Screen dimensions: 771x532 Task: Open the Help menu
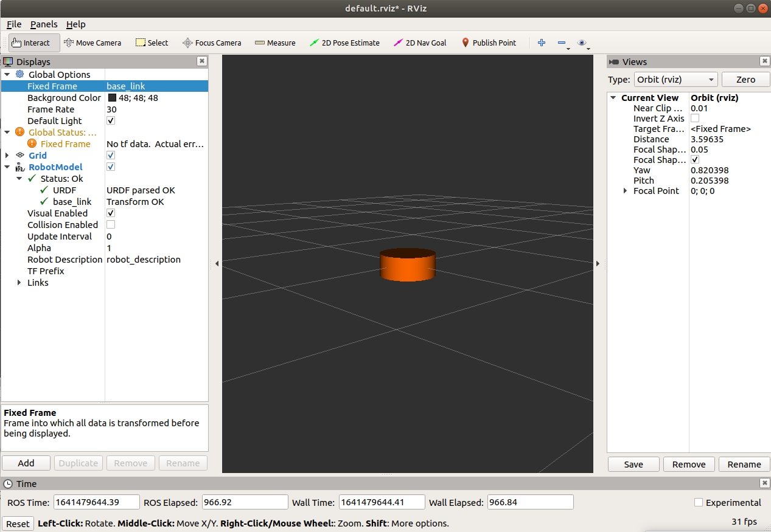coord(76,24)
